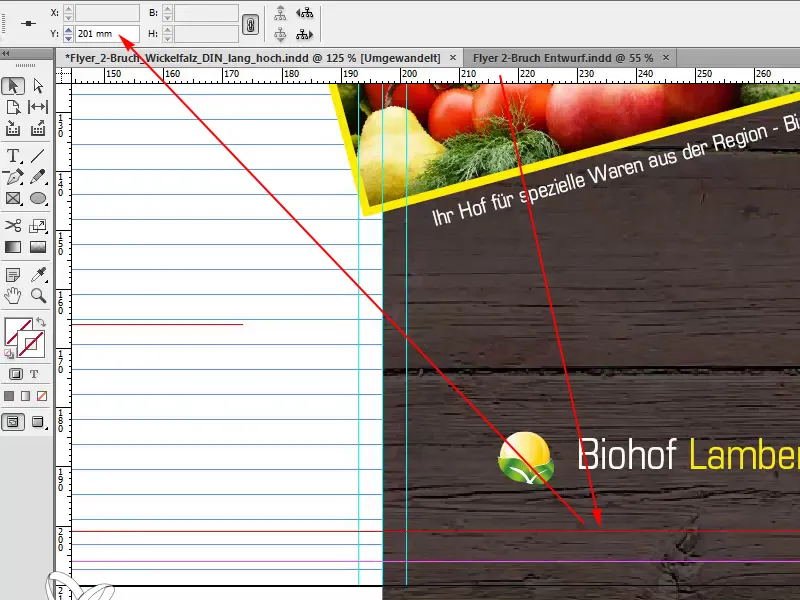Click the X position input field

coord(107,13)
